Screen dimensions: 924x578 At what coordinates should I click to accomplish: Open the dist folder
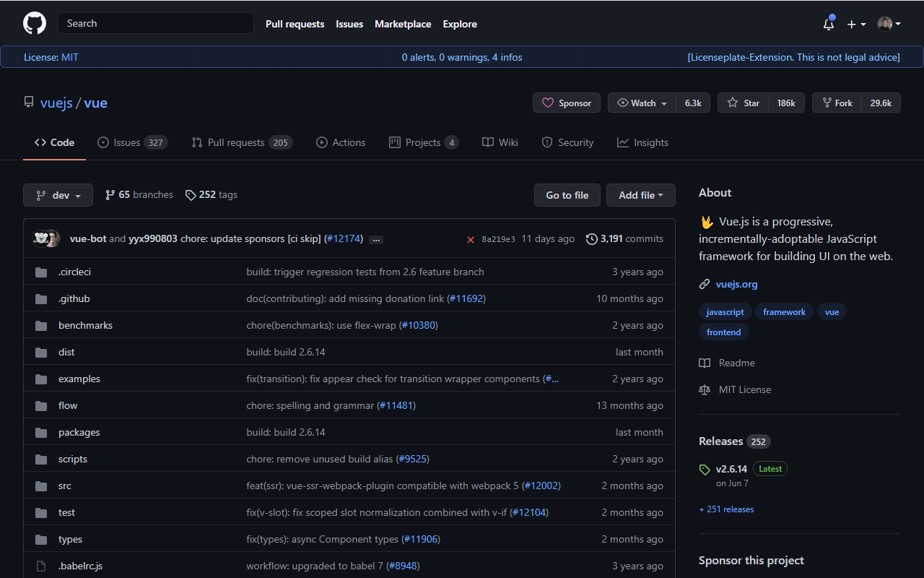pyautogui.click(x=66, y=352)
